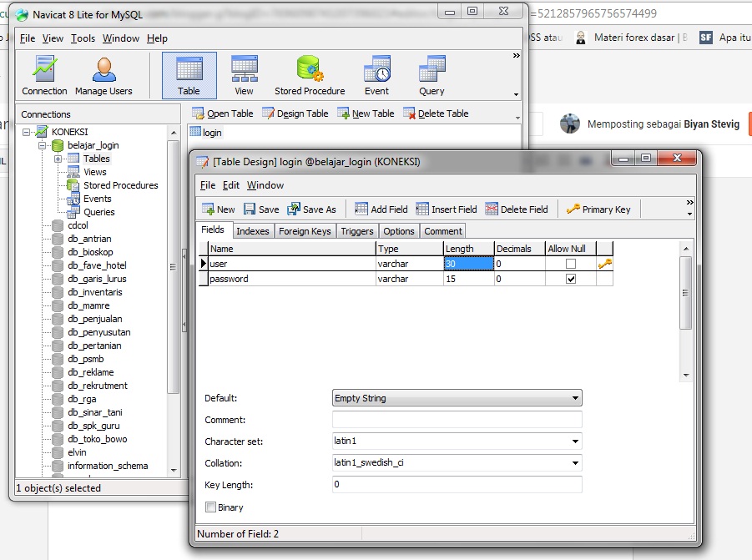This screenshot has width=752, height=560.
Task: Click Delete Table
Action: (x=436, y=114)
